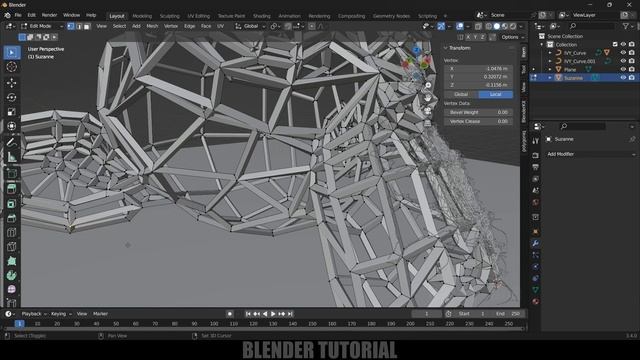Jump to start frame button
Screen dimensions: 640x360
tap(248, 314)
